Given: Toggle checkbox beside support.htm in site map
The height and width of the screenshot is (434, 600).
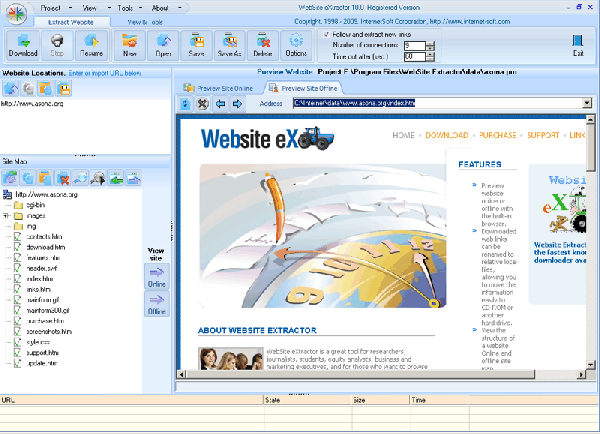Looking at the screenshot, I should coord(17,352).
